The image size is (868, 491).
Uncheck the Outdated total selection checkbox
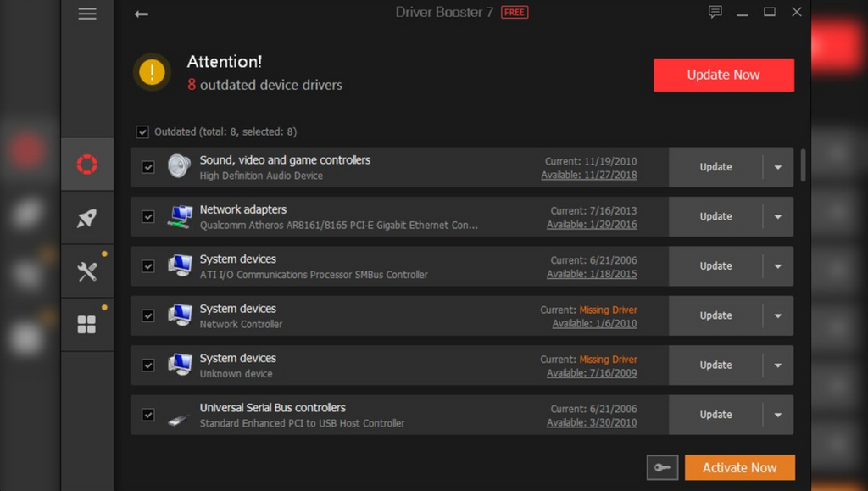click(x=142, y=131)
